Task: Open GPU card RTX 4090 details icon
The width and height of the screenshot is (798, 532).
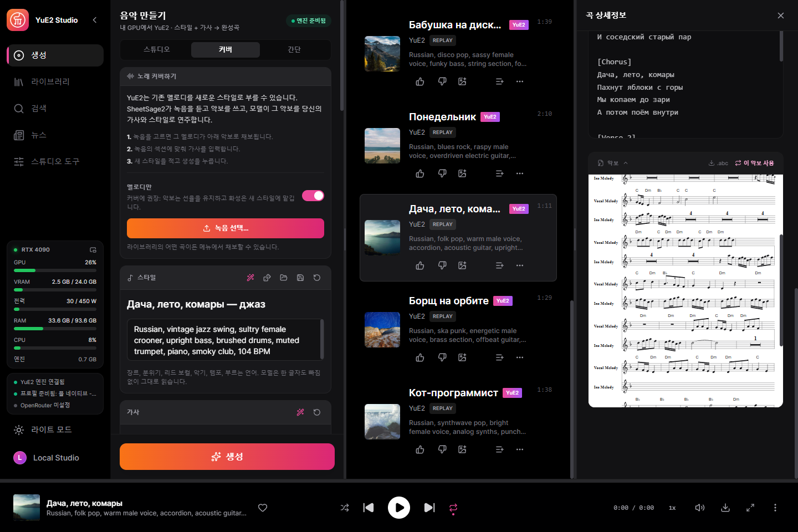Action: [93, 250]
